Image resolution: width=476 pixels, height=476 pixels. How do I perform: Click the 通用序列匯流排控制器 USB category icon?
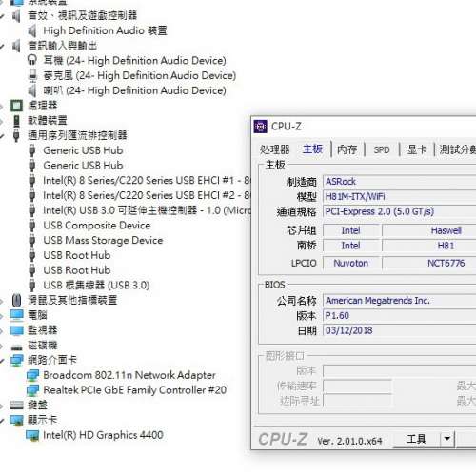click(16, 135)
